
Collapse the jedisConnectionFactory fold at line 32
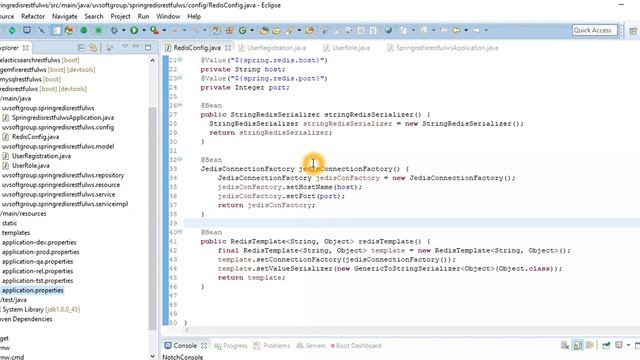coord(180,159)
